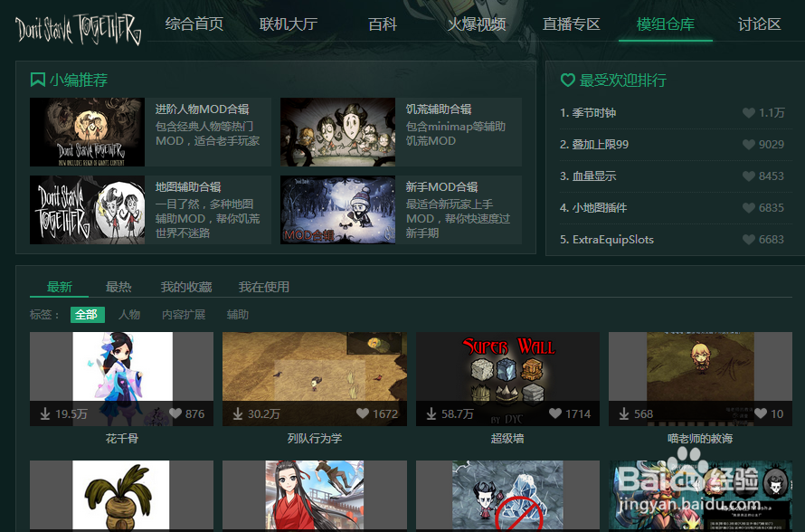Image resolution: width=805 pixels, height=532 pixels.
Task: Open the 地图辅助合辑 title link
Action: click(x=188, y=187)
